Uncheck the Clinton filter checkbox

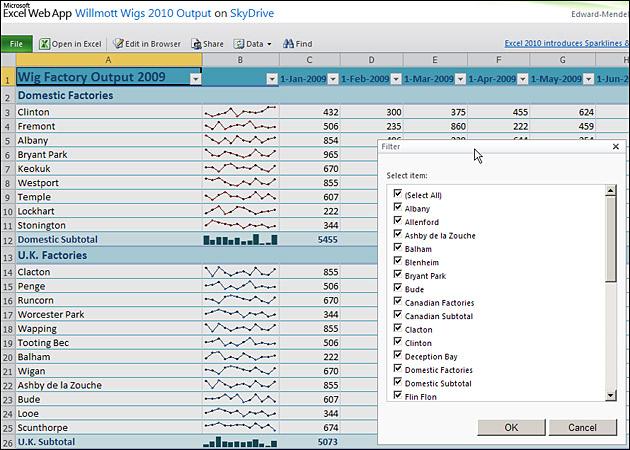[398, 342]
